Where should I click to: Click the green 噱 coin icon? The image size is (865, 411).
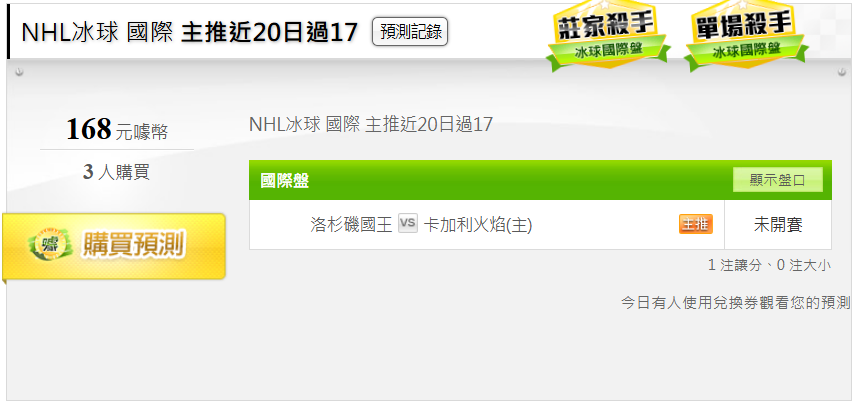click(x=50, y=244)
